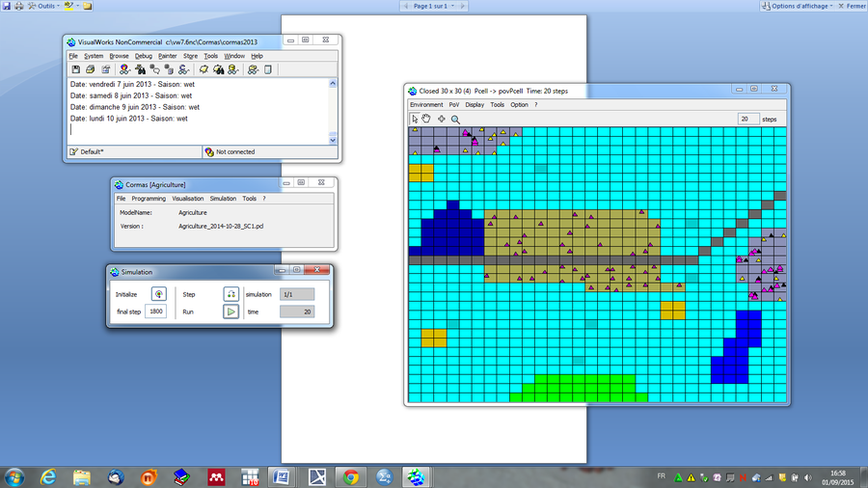Open the Outils dropdown in top toolbar
Viewport: 868px width, 488px height.
[43, 6]
